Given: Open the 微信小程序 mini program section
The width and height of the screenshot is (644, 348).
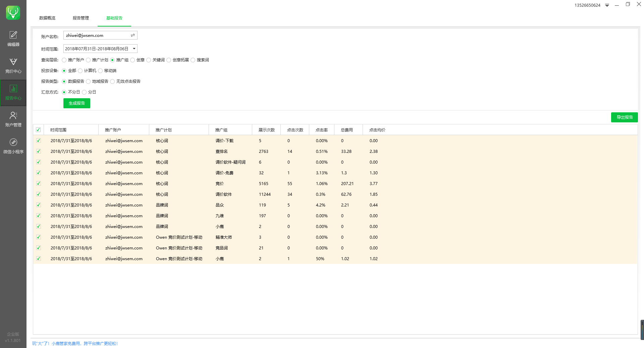Looking at the screenshot, I should [x=13, y=146].
